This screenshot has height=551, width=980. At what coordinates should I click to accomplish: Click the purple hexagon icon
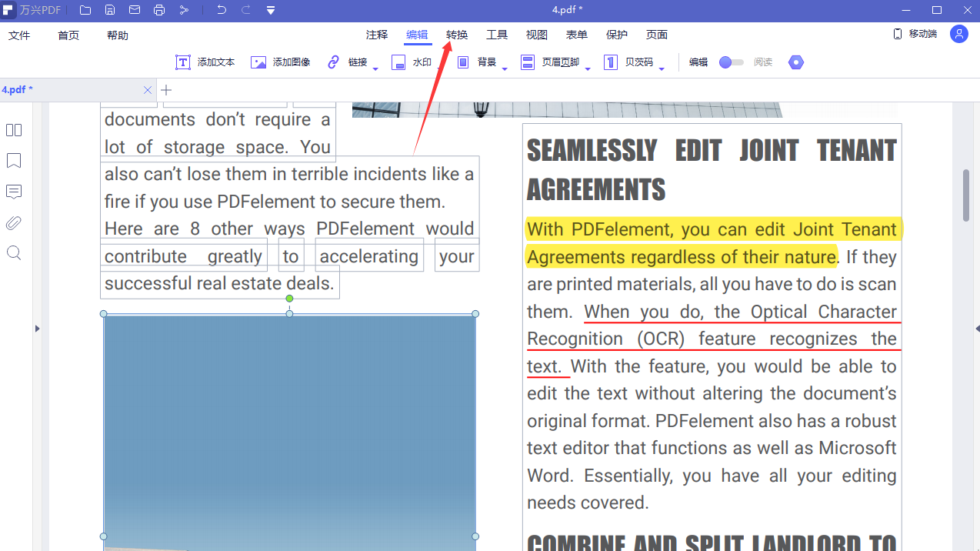[x=796, y=62]
